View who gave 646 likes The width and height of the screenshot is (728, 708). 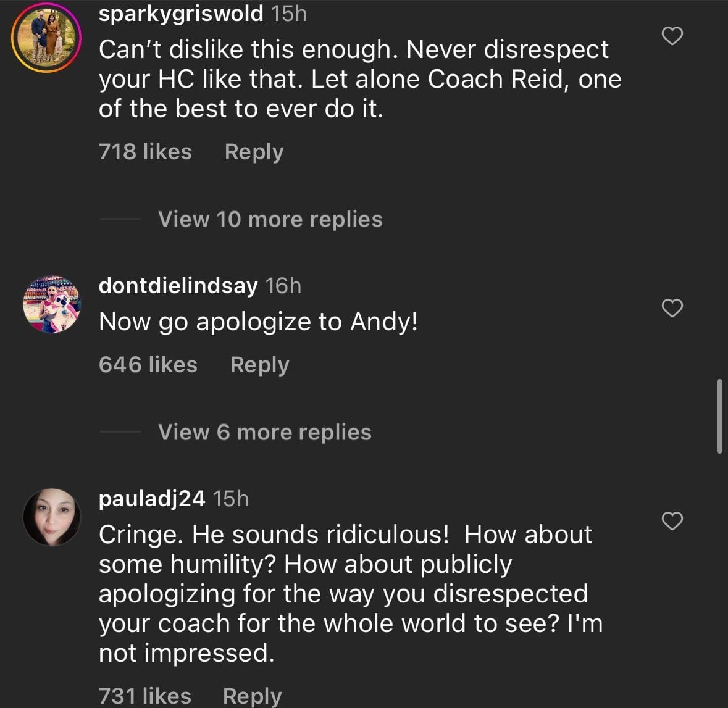148,365
